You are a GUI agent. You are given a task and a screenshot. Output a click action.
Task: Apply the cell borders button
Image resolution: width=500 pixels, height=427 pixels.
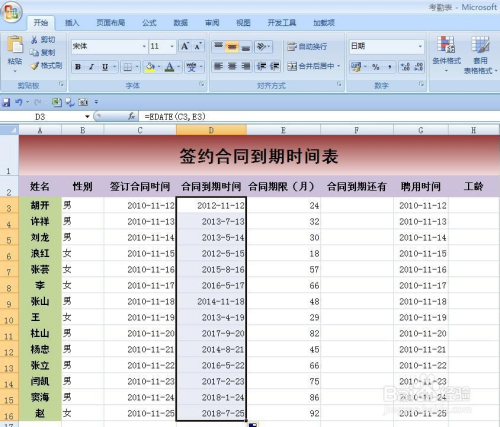click(x=128, y=67)
